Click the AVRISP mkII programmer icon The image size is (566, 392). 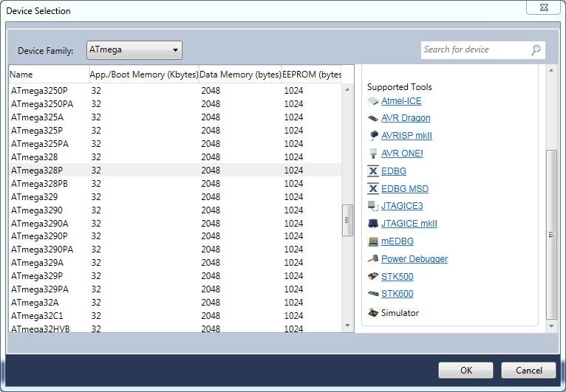click(x=373, y=136)
